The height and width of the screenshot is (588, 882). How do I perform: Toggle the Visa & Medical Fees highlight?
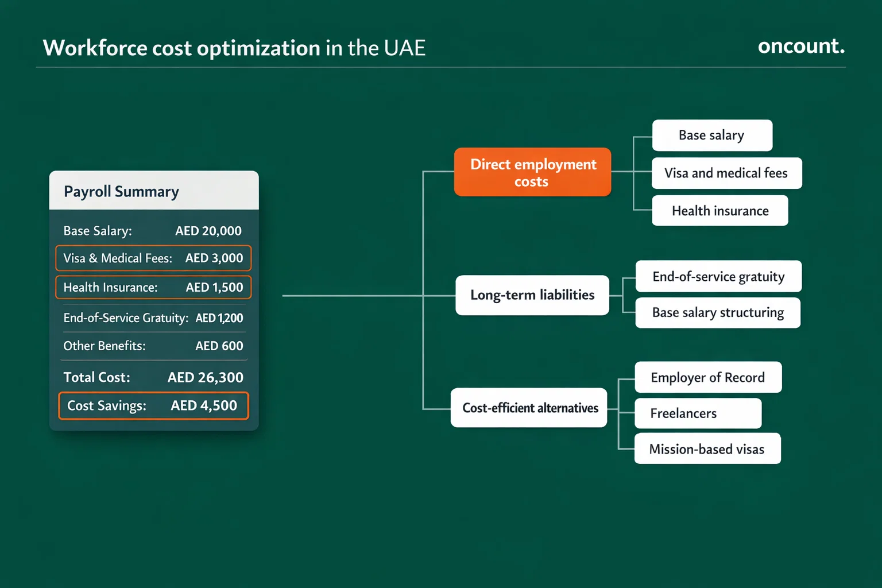pyautogui.click(x=153, y=258)
